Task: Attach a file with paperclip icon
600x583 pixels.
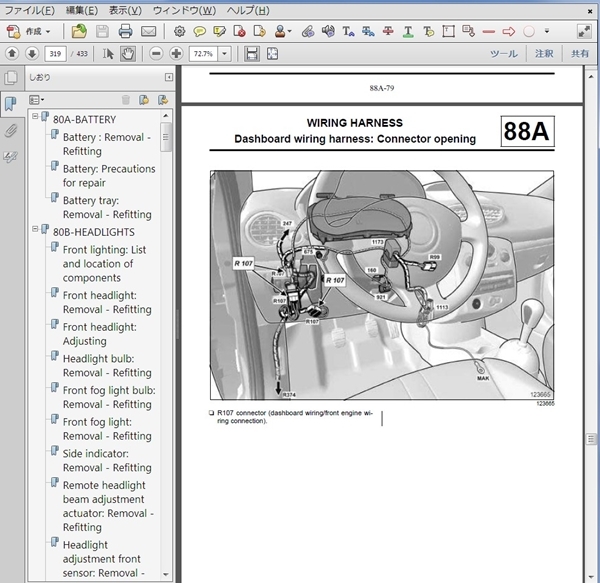Action: pyautogui.click(x=308, y=31)
